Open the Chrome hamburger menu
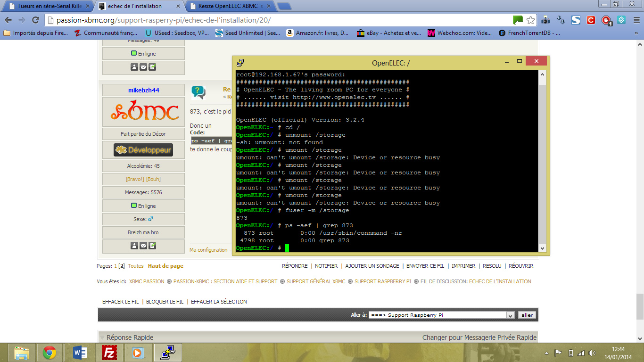This screenshot has height=362, width=644. click(x=635, y=20)
